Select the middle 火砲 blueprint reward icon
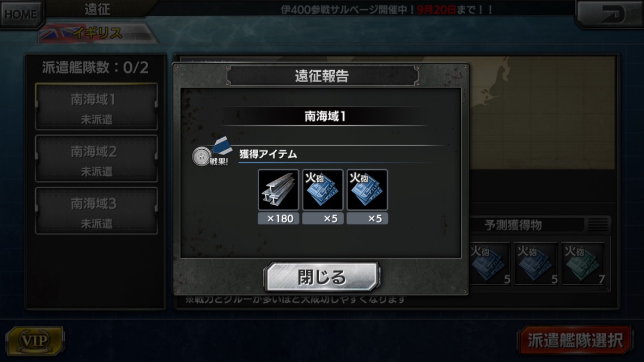The height and width of the screenshot is (362, 644). pos(323,190)
